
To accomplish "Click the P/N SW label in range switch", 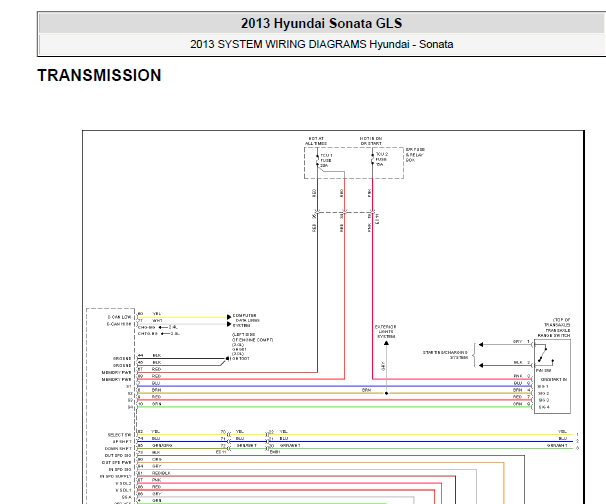I will pyautogui.click(x=543, y=371).
